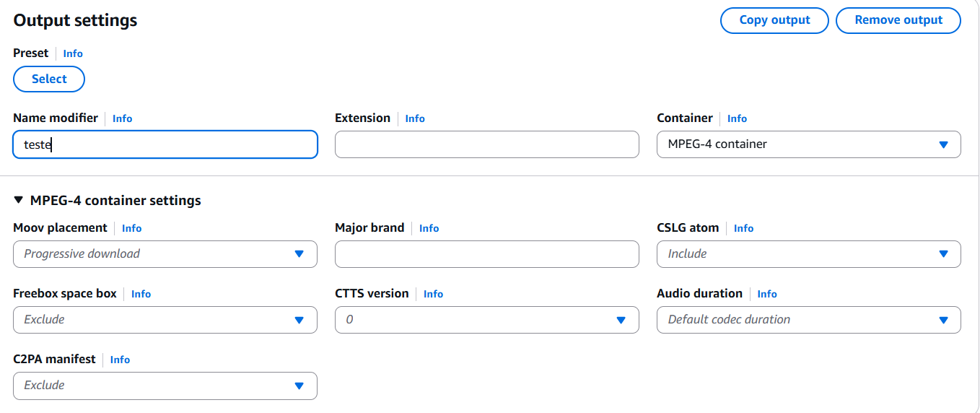
Task: Focus the Name modifier text field
Action: pos(165,144)
